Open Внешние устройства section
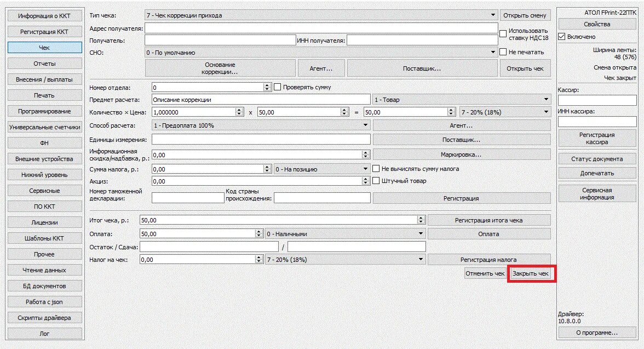 (44, 159)
